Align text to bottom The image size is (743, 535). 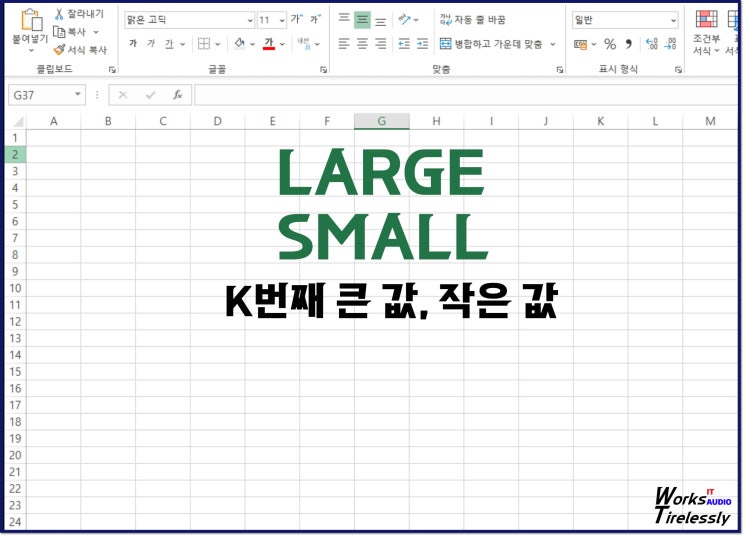(x=381, y=21)
